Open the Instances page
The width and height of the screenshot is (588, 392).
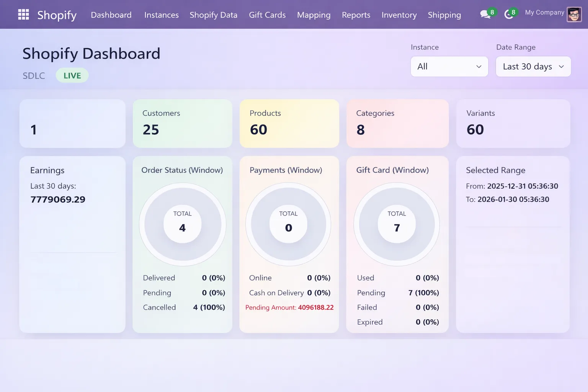pos(161,15)
